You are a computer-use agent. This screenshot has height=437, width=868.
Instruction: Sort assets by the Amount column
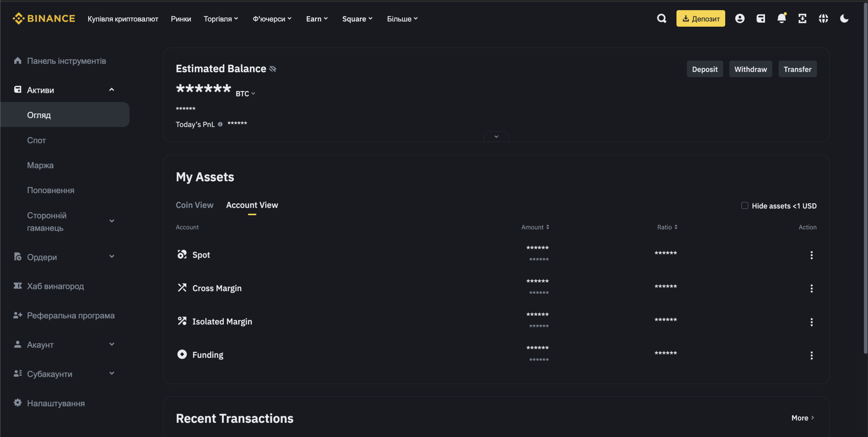tap(535, 227)
